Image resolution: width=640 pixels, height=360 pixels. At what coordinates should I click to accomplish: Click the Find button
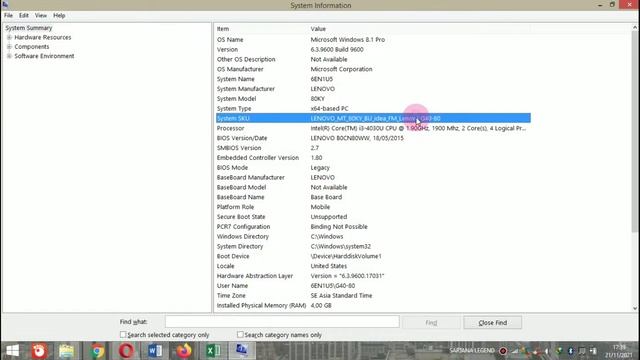point(431,322)
